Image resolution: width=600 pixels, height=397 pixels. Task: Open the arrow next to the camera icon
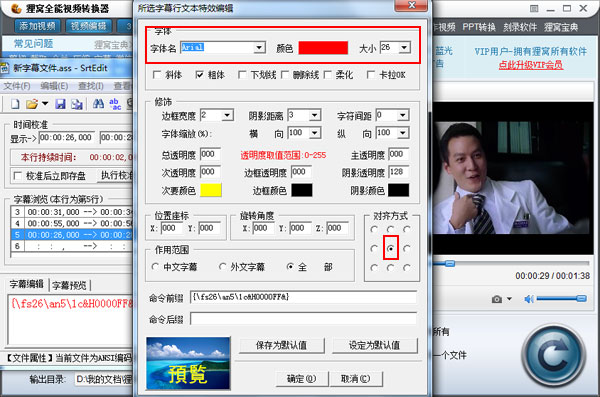[509, 299]
